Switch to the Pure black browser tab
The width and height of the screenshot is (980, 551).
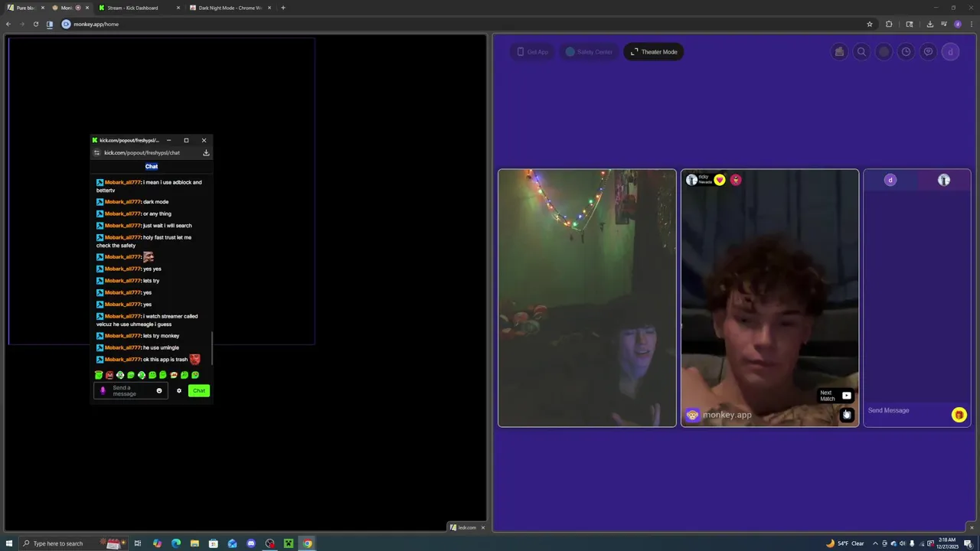click(x=26, y=8)
